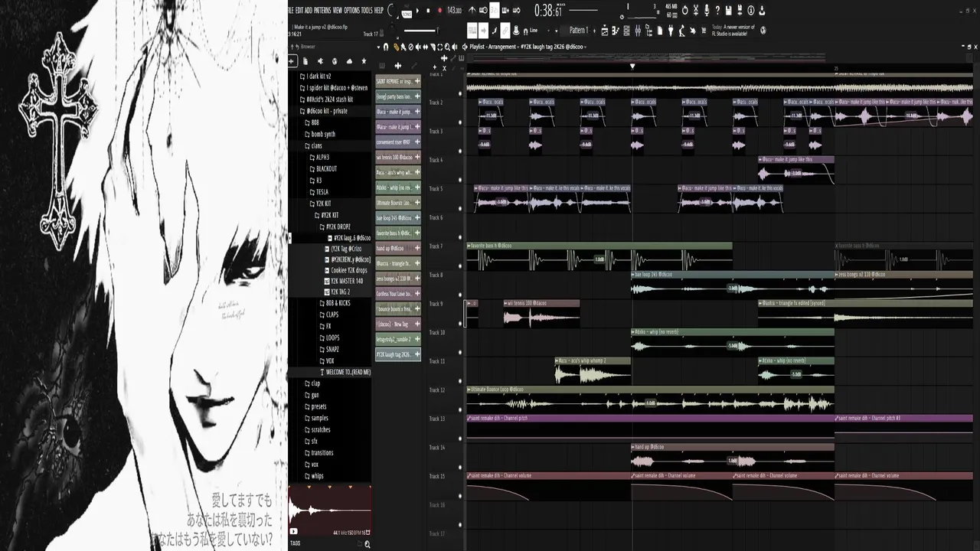Select 'wii tennis 100 @dacoo' clip in picker
The width and height of the screenshot is (980, 551).
398,157
